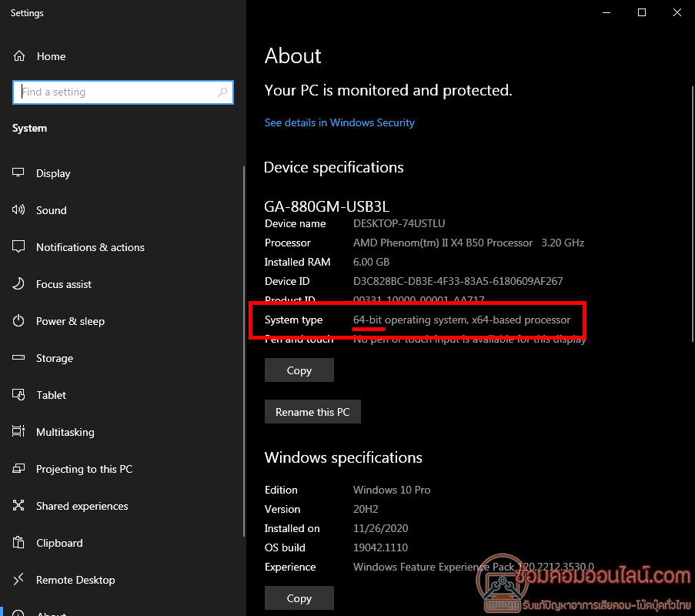The height and width of the screenshot is (616, 695).
Task: Click the Home house icon
Action: tap(19, 56)
